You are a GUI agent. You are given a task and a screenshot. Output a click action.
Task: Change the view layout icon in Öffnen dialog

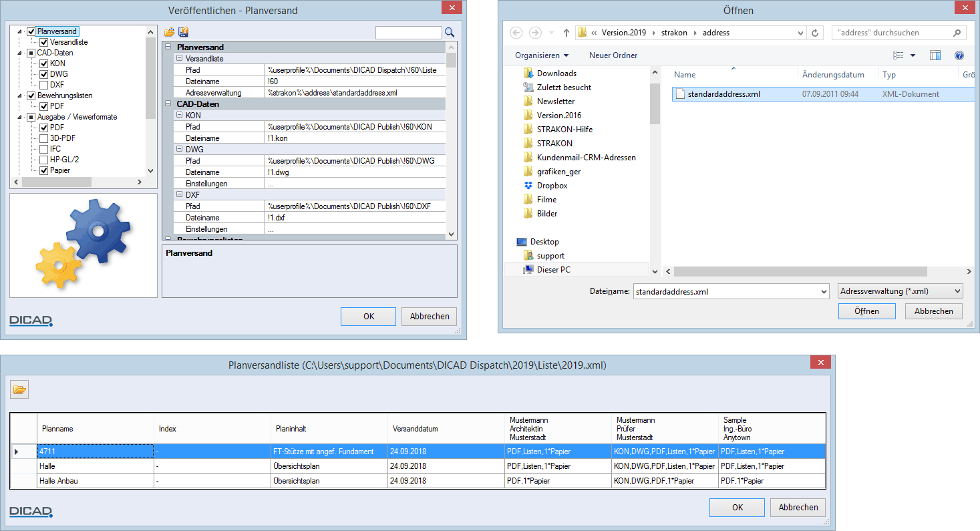point(899,55)
